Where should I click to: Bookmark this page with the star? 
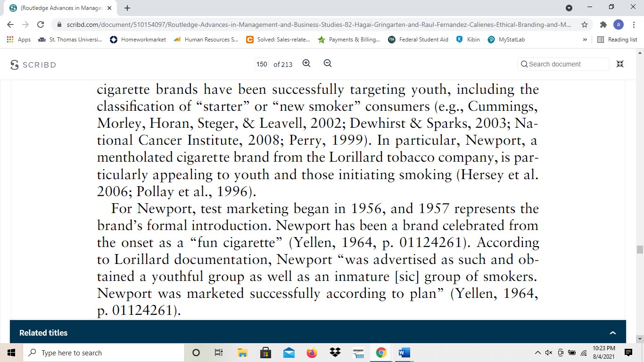point(585,25)
